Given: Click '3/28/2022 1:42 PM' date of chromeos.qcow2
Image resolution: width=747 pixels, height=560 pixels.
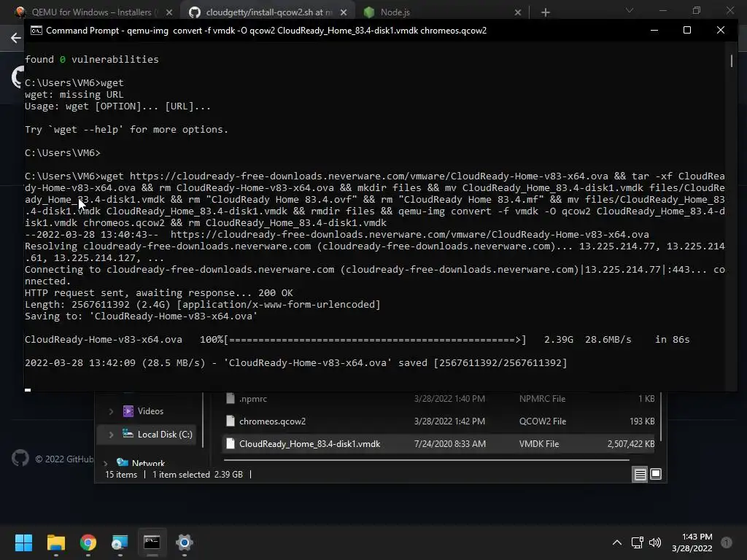Looking at the screenshot, I should [x=449, y=421].
